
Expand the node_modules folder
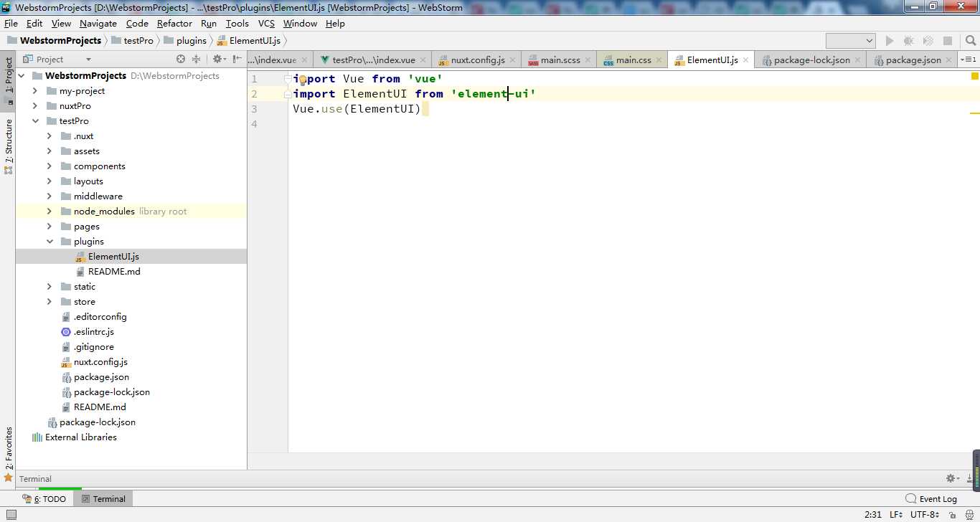(50, 212)
